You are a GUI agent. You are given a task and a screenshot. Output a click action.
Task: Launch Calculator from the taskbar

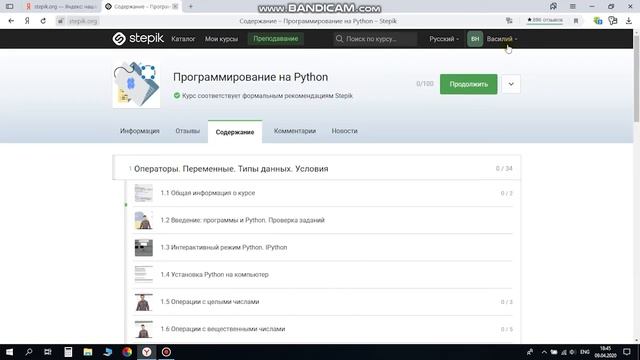[68, 352]
